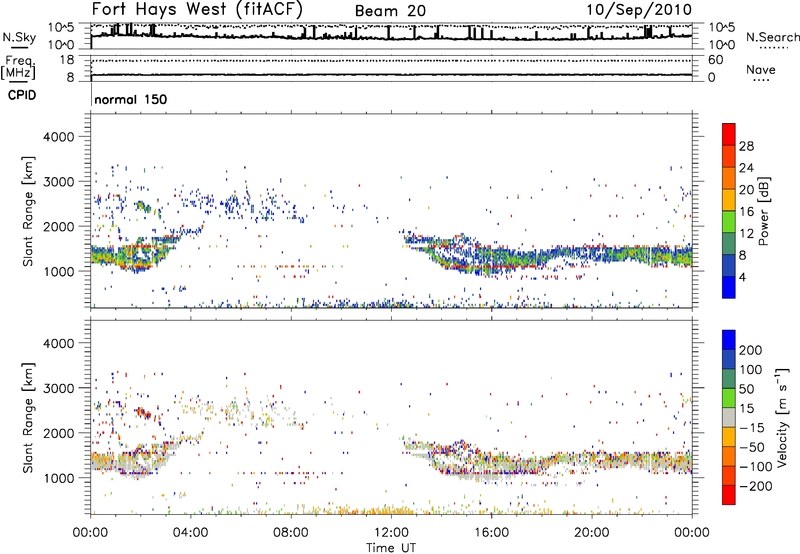The width and height of the screenshot is (800, 554).
Task: Click the '10^5' tick left of noise panel
Action: [x=61, y=28]
